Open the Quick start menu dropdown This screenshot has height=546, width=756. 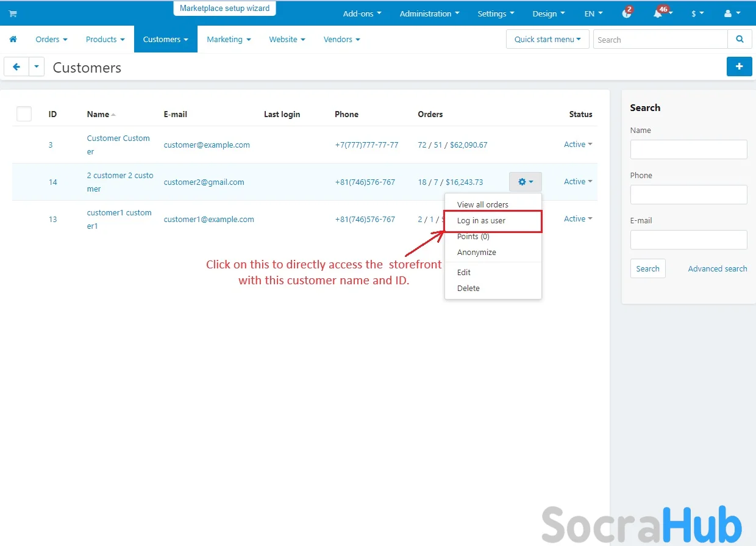click(x=547, y=40)
